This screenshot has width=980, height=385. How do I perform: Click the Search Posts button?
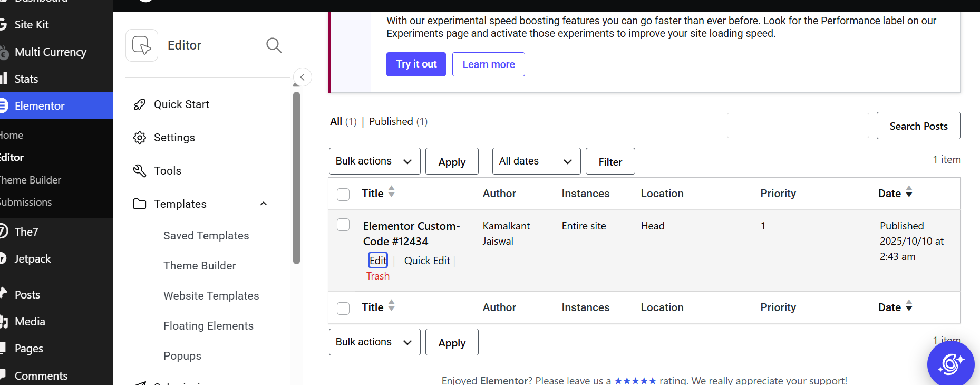point(919,126)
